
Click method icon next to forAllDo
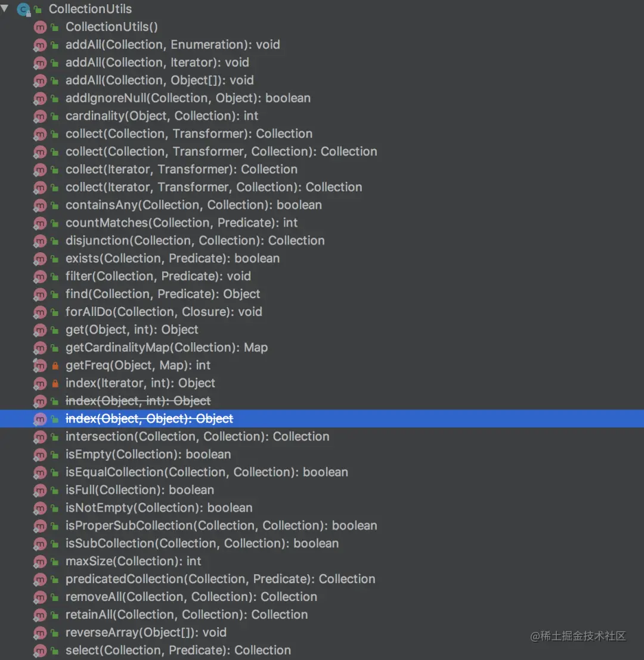(39, 312)
